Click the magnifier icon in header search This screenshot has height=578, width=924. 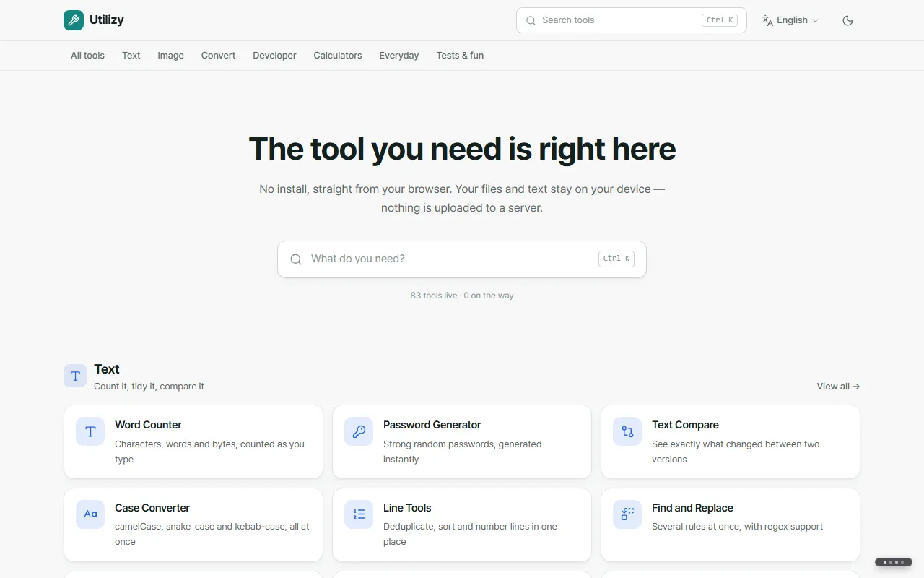[531, 20]
